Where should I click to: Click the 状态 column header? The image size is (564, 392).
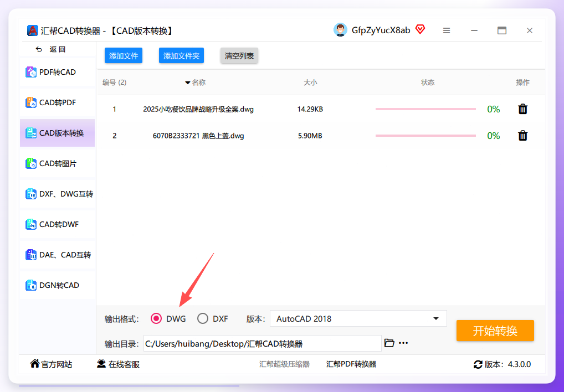pos(428,82)
